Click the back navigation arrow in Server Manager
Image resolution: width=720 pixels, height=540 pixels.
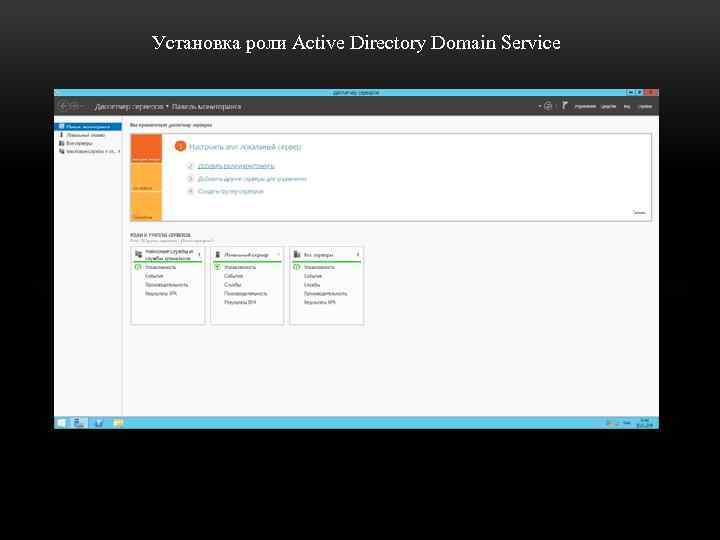tap(63, 106)
